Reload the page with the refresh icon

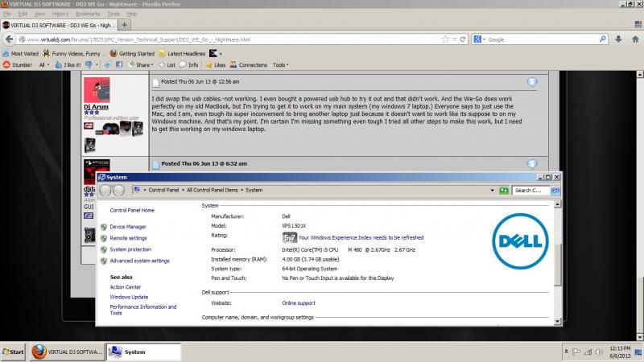[x=463, y=39]
